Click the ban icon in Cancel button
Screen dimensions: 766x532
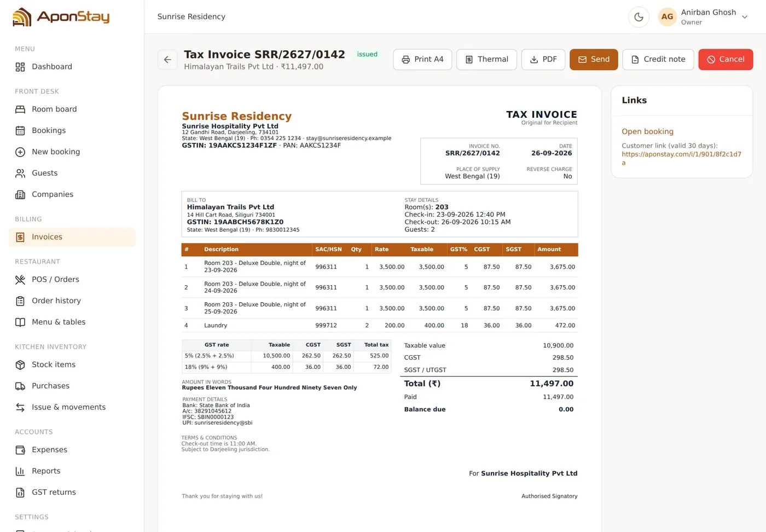click(x=711, y=60)
